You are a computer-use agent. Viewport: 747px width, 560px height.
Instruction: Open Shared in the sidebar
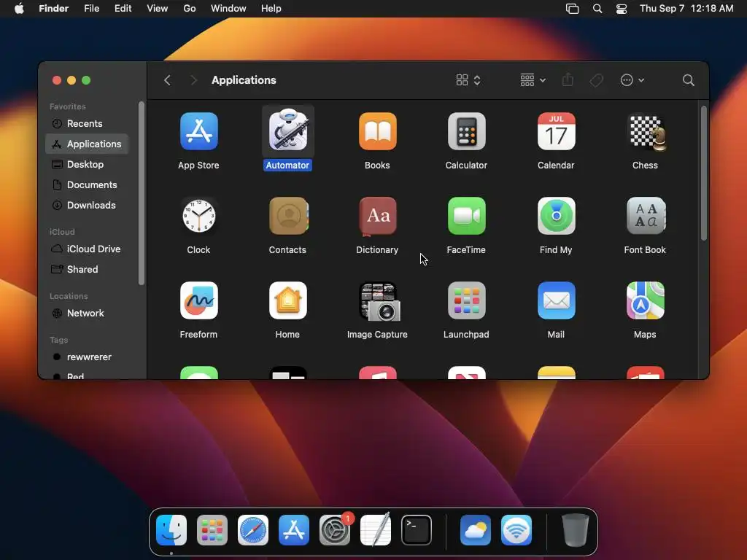tap(87, 270)
